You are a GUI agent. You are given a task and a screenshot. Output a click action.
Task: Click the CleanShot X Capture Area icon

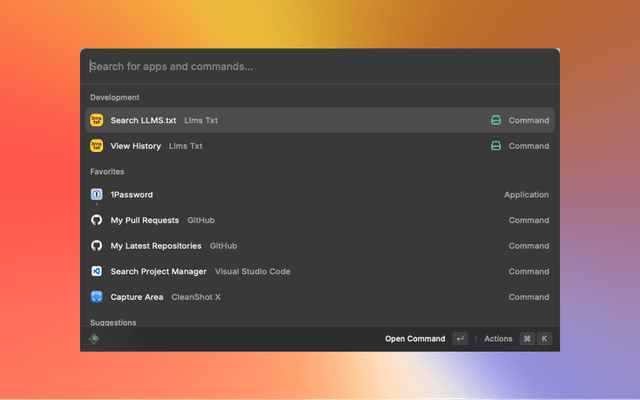(97, 297)
